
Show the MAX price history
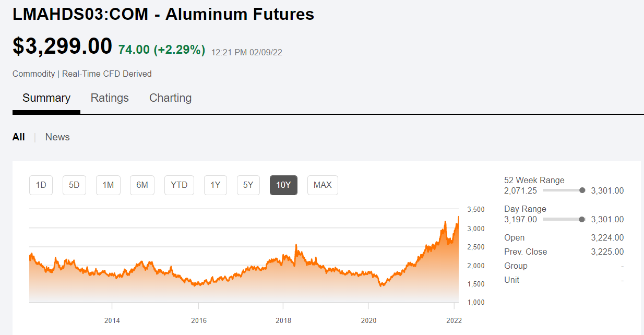(323, 185)
